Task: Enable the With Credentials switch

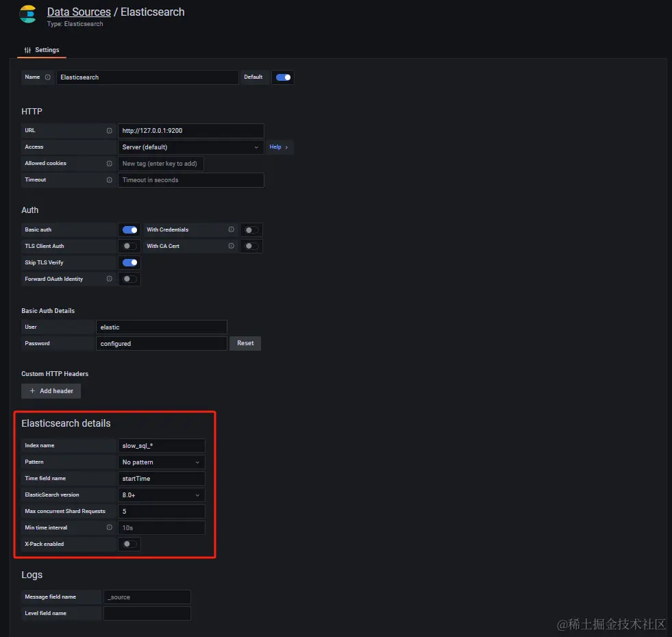Action: pyautogui.click(x=251, y=229)
